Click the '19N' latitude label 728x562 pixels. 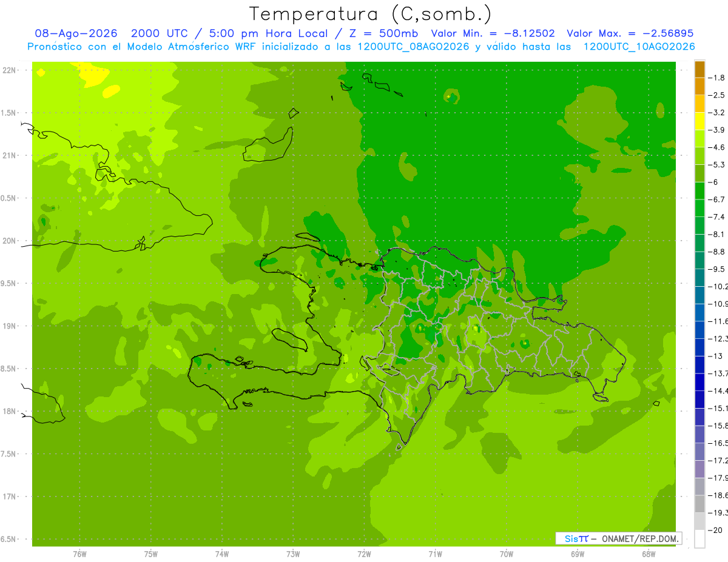click(9, 326)
